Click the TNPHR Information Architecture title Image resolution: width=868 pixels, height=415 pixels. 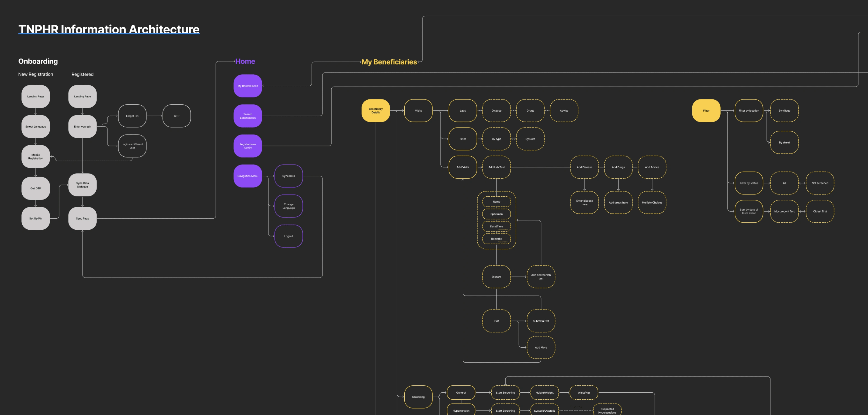coord(109,29)
